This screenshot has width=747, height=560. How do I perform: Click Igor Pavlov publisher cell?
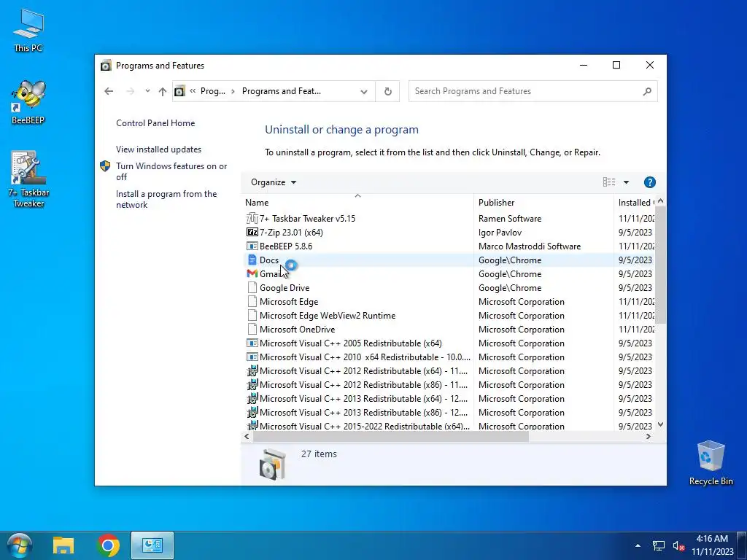pos(500,233)
